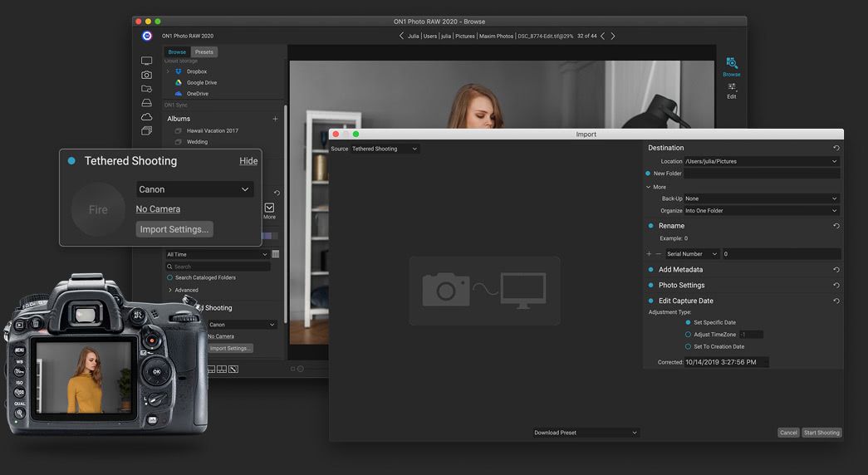868x475 pixels.
Task: Click Import Settings button in callout
Action: (x=174, y=229)
